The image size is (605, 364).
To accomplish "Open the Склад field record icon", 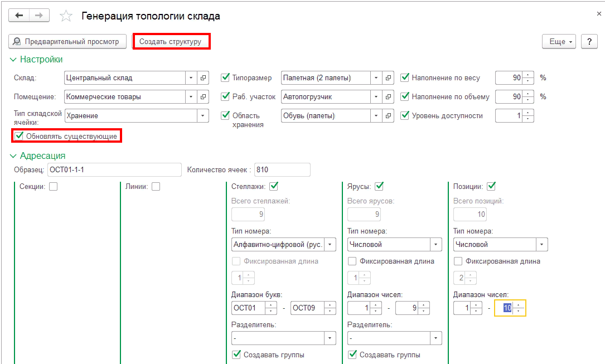I will [204, 78].
